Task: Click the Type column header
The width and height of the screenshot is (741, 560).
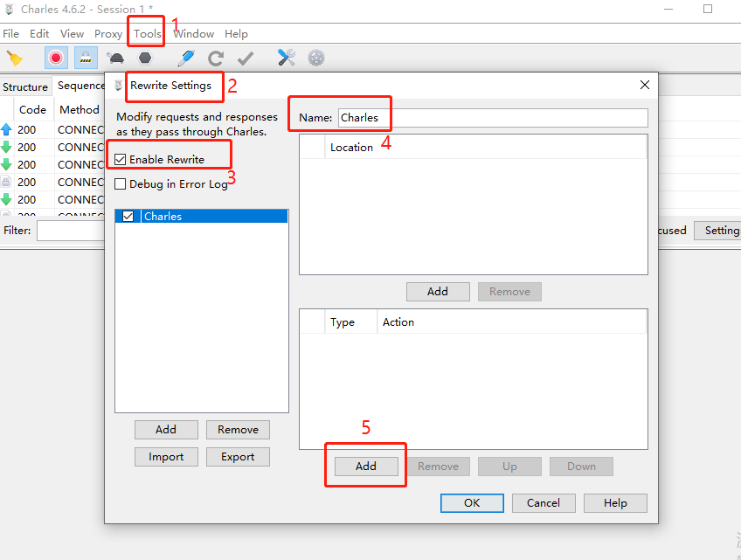Action: 350,321
